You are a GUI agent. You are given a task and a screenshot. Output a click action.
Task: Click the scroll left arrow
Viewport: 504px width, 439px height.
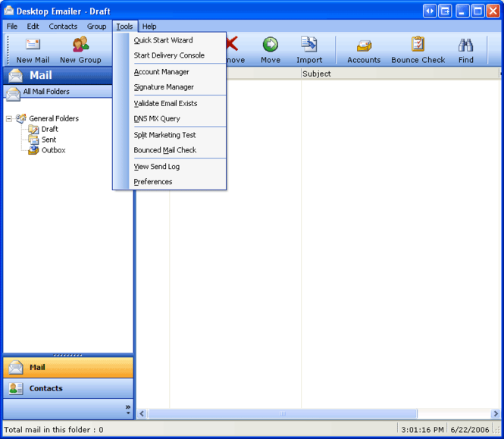(142, 413)
